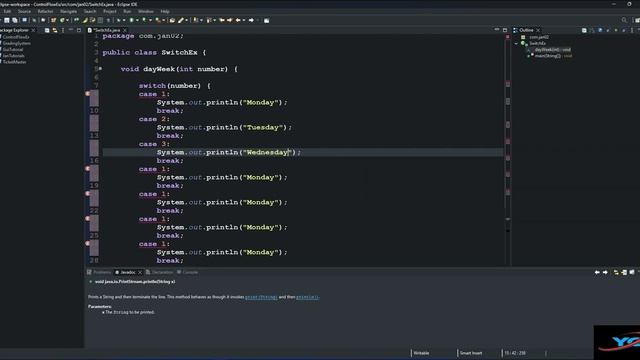640x360 pixels.
Task: Open the Refactor menu
Action: pos(45,11)
